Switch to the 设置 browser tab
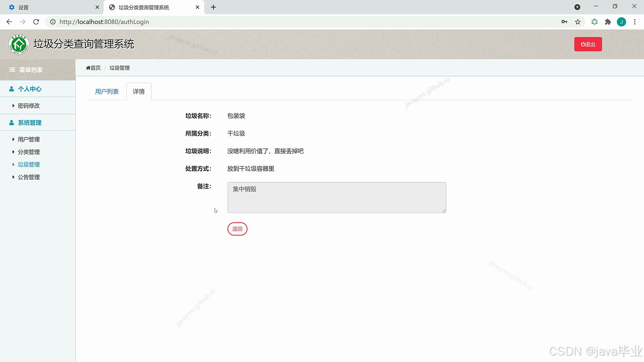644x362 pixels. point(52,7)
